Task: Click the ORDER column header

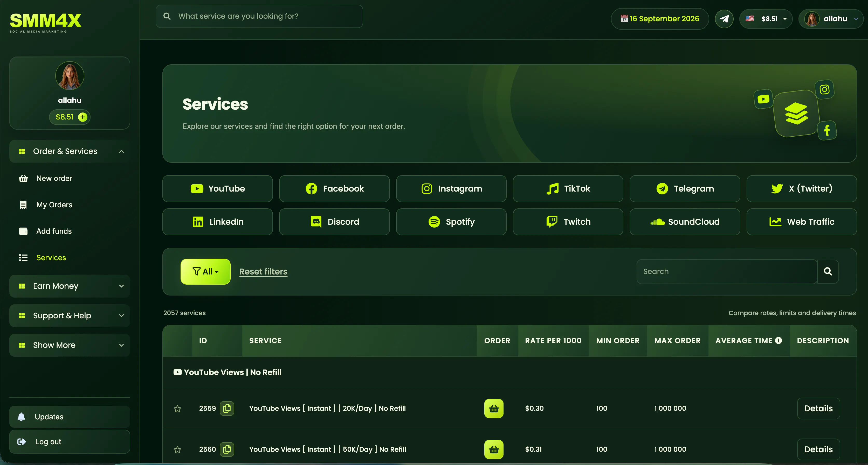Action: pos(497,340)
